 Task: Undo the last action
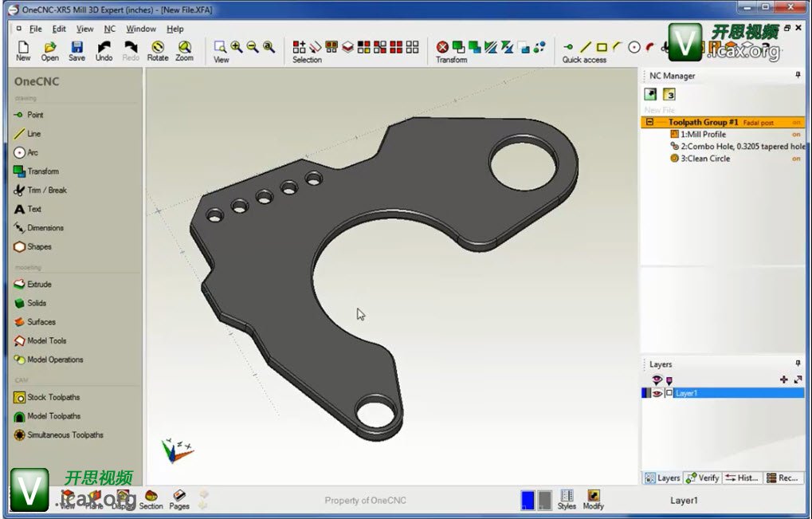(x=104, y=51)
